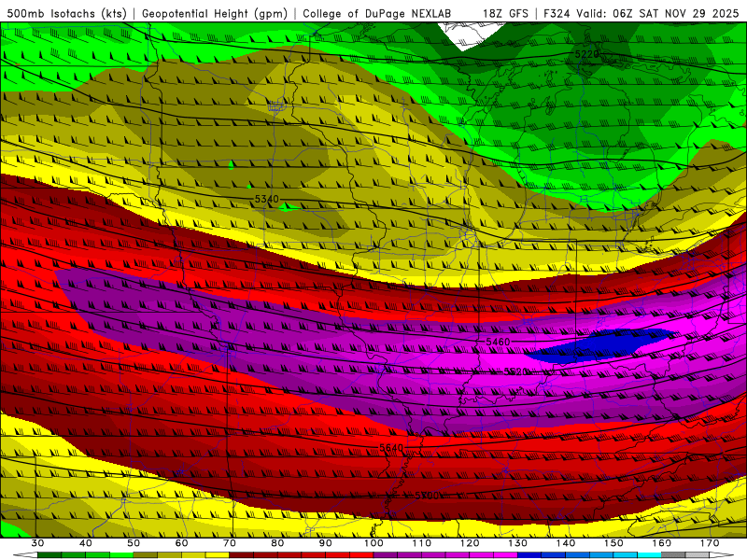Image resolution: width=747 pixels, height=560 pixels.
Task: Click the 'Geopotential Height (gpm)' title text
Action: [x=215, y=14]
